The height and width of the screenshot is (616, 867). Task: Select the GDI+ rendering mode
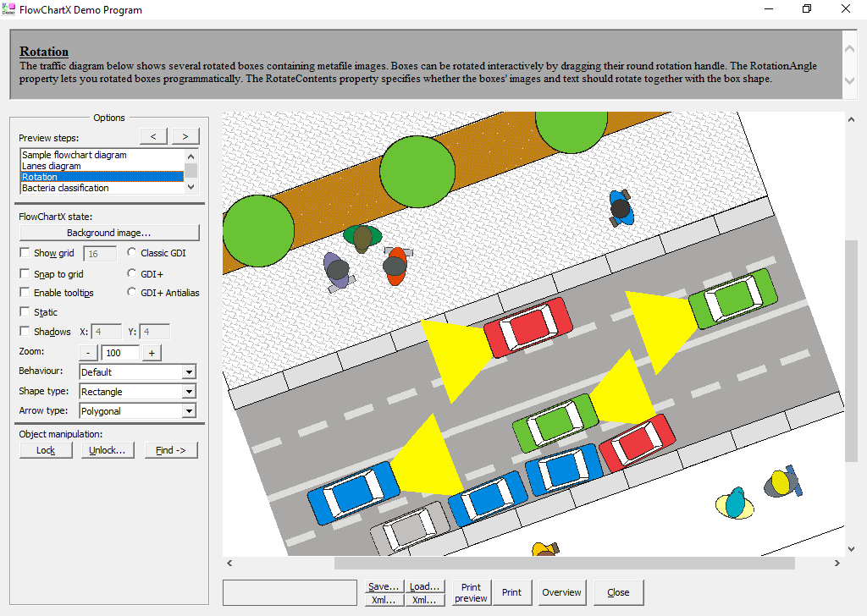point(131,272)
